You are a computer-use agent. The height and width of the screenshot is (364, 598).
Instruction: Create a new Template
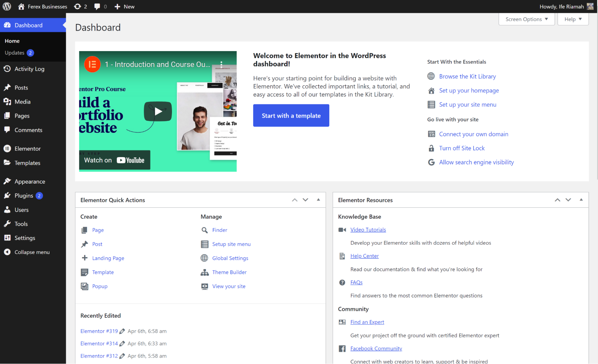tap(103, 272)
